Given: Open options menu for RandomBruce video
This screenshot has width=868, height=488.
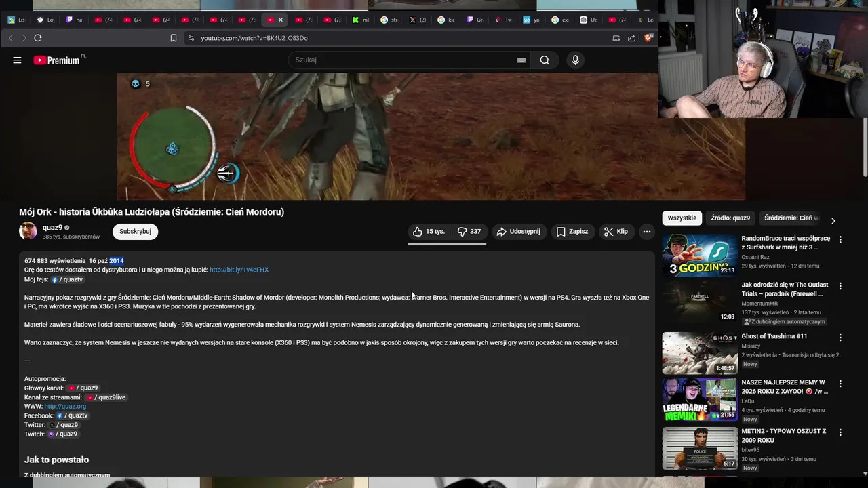Looking at the screenshot, I should click(x=840, y=240).
